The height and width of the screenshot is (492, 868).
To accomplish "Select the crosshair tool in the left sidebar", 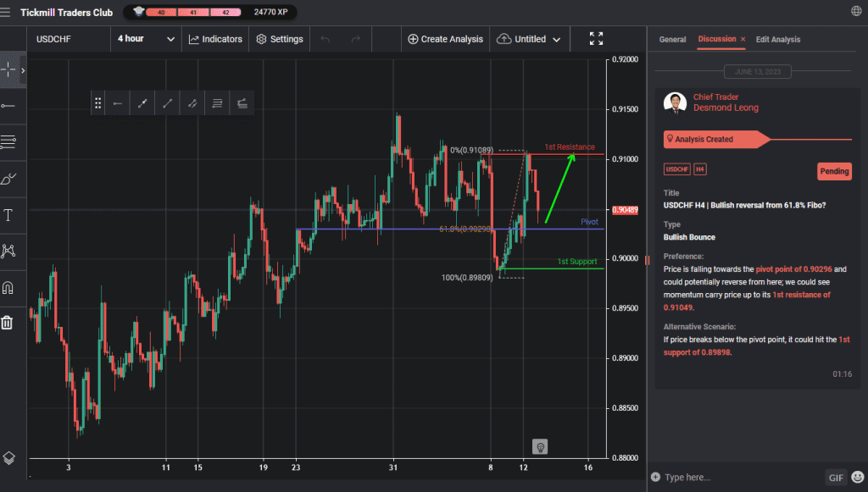I will click(10, 69).
